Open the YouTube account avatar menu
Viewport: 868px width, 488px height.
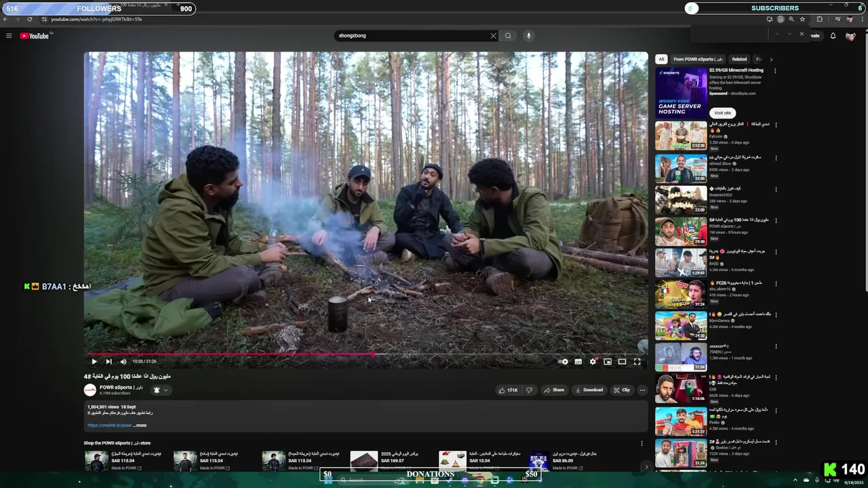tap(850, 36)
